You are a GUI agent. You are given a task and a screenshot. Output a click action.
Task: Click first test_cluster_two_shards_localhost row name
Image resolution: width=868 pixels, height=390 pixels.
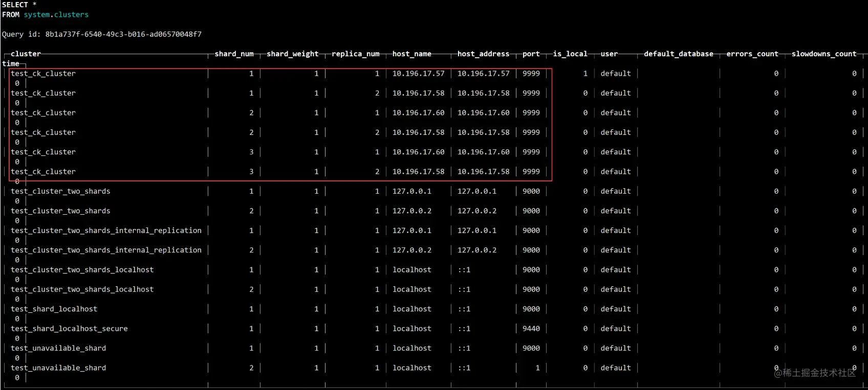tap(82, 270)
